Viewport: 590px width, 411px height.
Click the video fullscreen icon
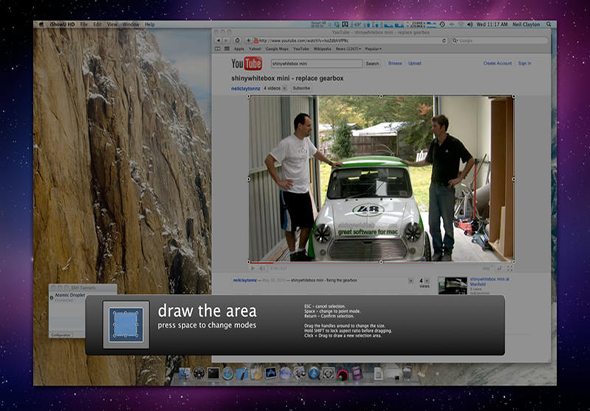pos(510,268)
